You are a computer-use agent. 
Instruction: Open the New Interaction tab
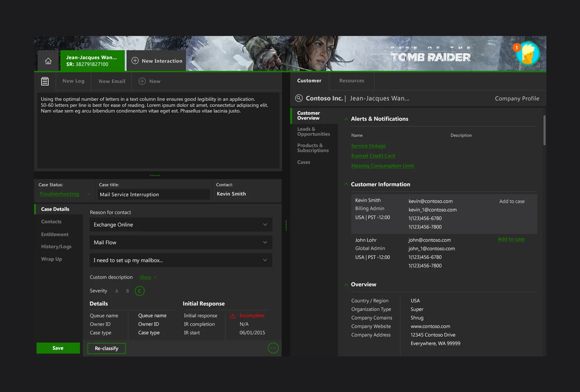(x=157, y=60)
